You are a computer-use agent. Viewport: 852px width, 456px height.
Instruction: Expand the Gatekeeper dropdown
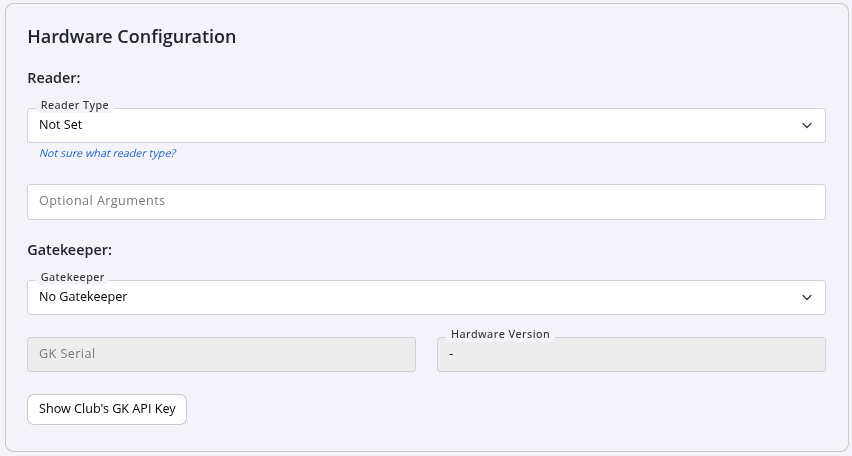(x=426, y=297)
